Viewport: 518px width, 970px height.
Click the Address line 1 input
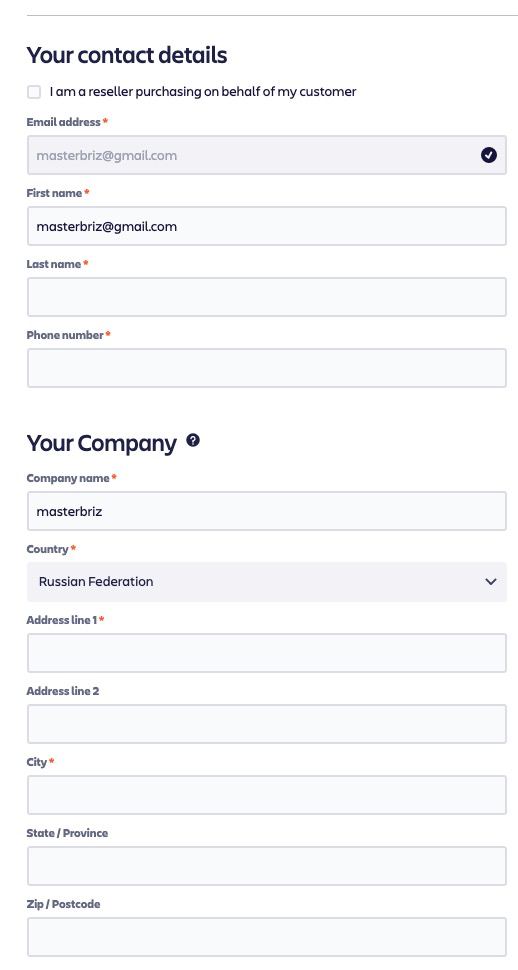tap(267, 653)
